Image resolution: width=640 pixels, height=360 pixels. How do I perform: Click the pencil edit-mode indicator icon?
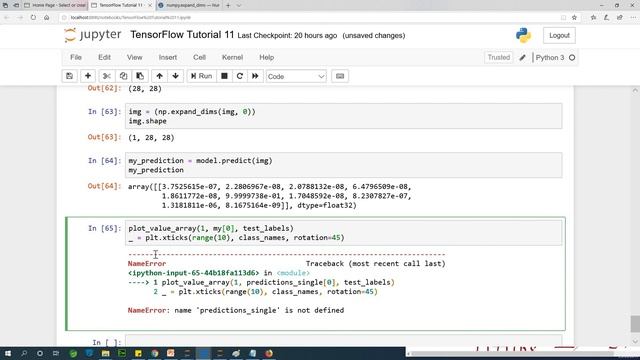click(x=522, y=58)
